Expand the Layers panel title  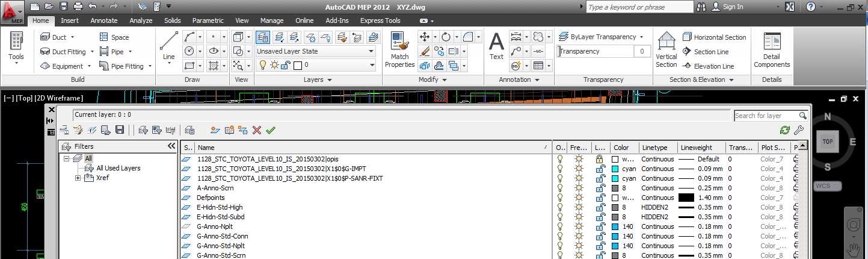(318, 80)
